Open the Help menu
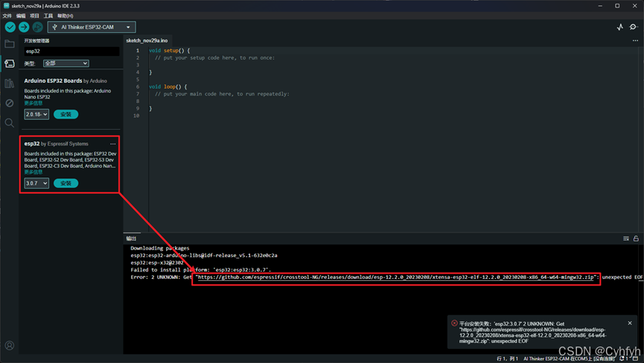 pos(66,16)
